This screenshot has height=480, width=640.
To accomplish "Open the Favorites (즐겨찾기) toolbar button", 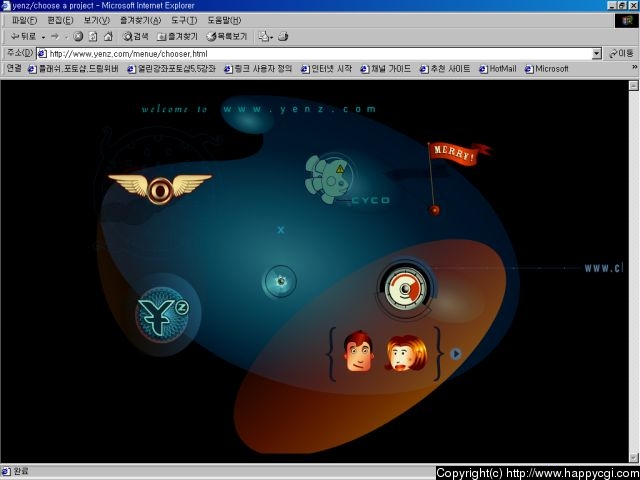I will click(178, 37).
